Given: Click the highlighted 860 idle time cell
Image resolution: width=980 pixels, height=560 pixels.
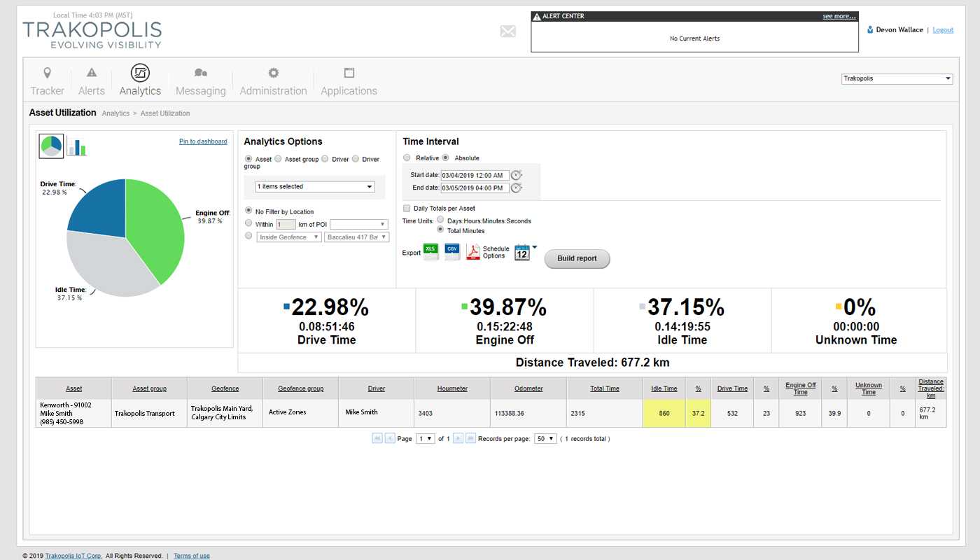Looking at the screenshot, I should point(664,413).
